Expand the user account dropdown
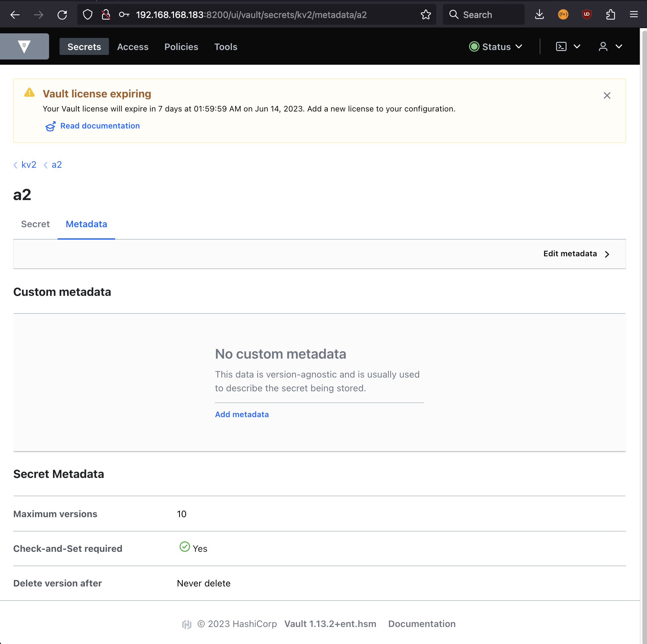Viewport: 647px width, 644px height. (609, 46)
